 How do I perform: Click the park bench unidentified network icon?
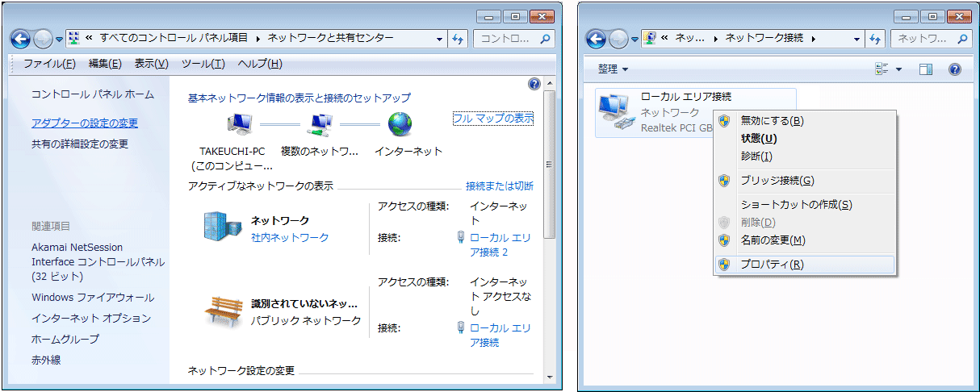tap(222, 311)
